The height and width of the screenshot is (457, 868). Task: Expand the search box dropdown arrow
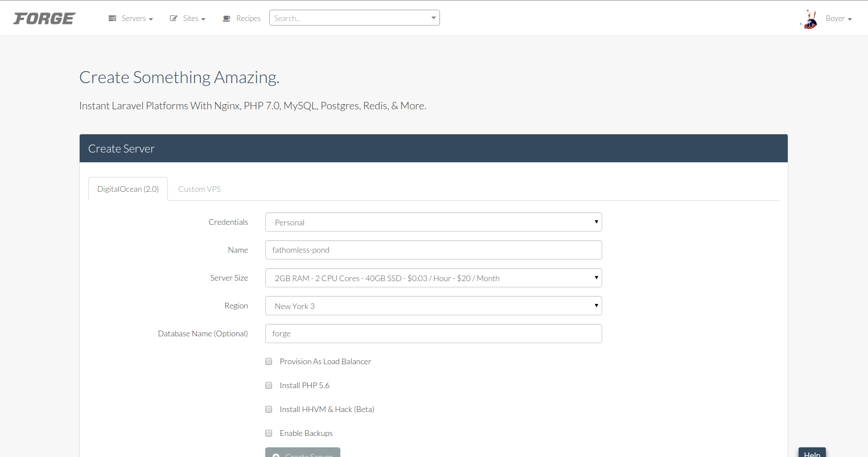[434, 18]
